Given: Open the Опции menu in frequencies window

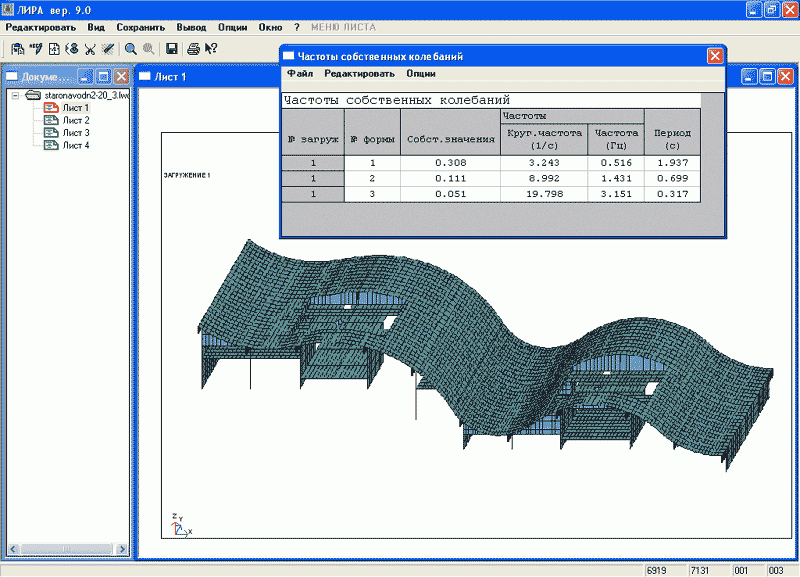Looking at the screenshot, I should pyautogui.click(x=420, y=73).
